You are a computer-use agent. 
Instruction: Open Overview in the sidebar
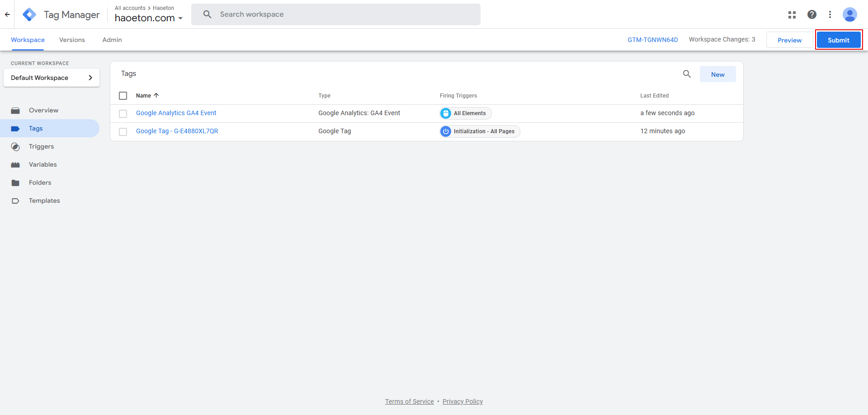click(50, 110)
